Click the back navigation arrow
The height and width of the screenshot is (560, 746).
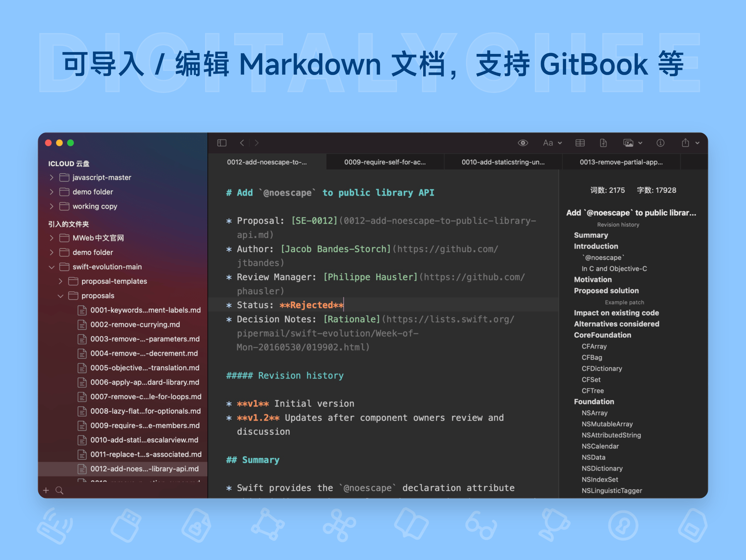(242, 143)
